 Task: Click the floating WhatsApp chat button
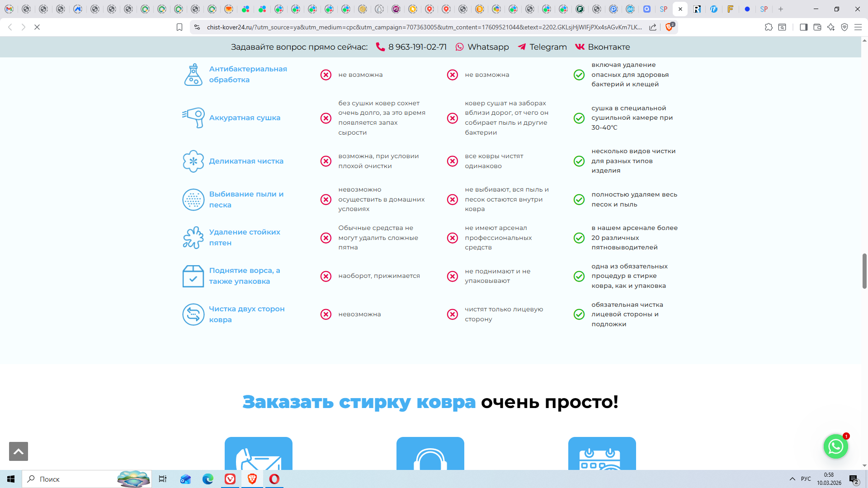(835, 446)
